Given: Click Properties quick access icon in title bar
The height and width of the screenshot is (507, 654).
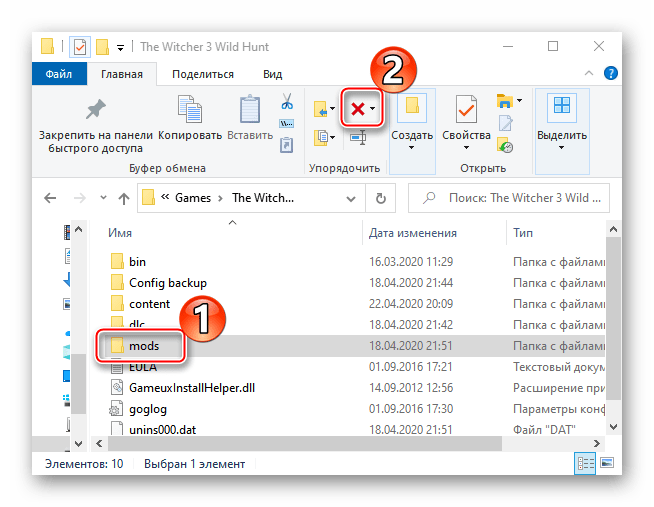Looking at the screenshot, I should pos(80,47).
